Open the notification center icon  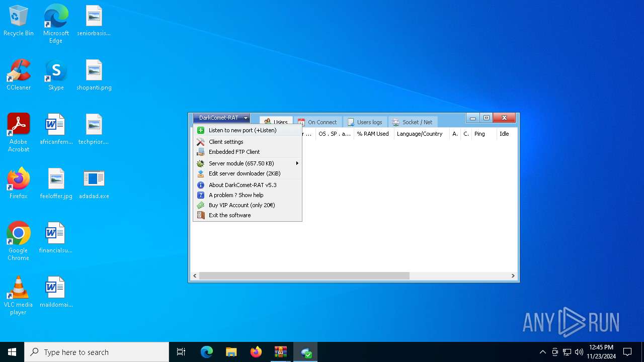(627, 352)
